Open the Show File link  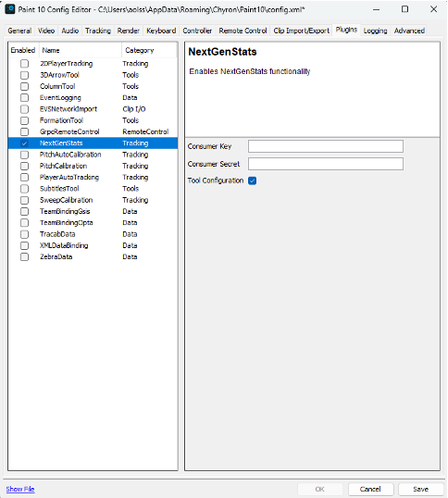[x=20, y=489]
